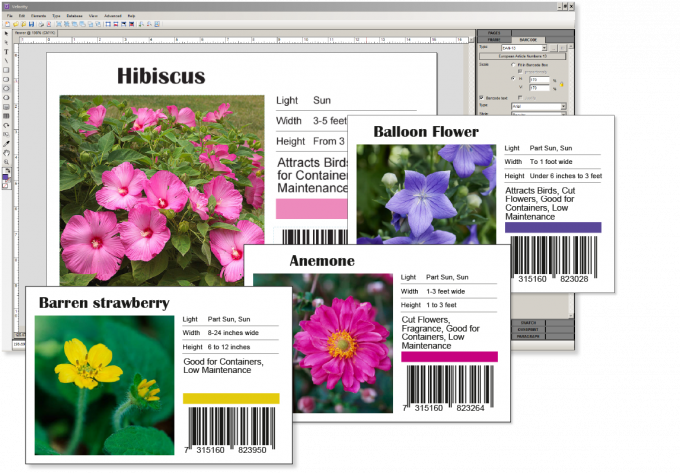Screen dimensions: 680x473
Task: Pick the Line drawing tool
Action: tap(7, 60)
